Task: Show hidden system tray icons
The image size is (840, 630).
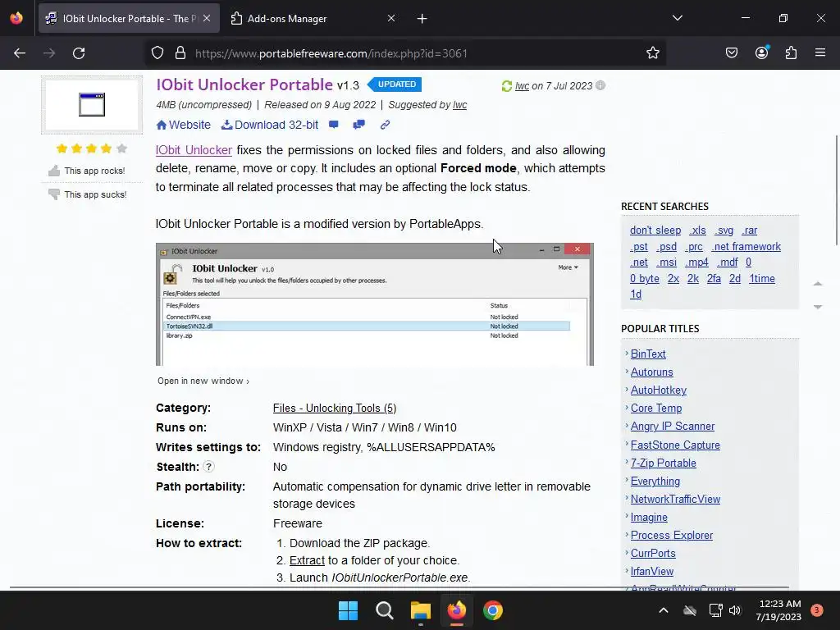Action: click(663, 610)
